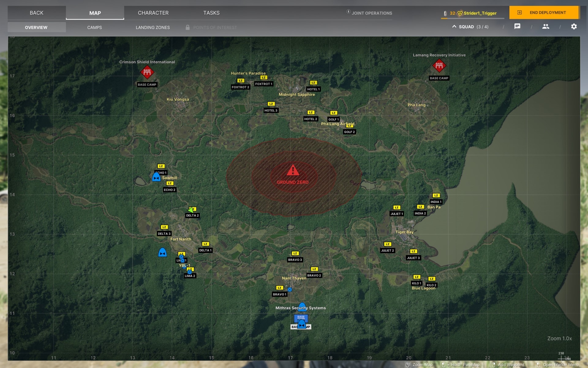Show the LANDING ZONES sub-tab
The width and height of the screenshot is (588, 368).
[153, 27]
